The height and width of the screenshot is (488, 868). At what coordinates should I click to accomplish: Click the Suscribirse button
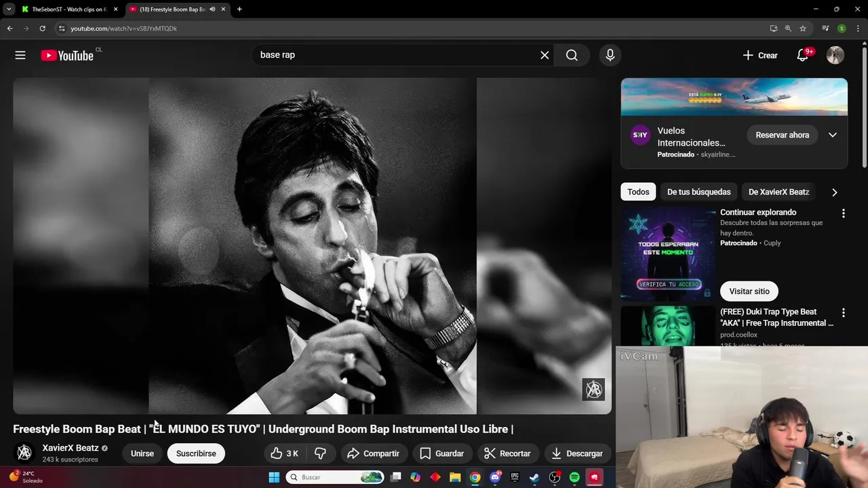click(196, 453)
